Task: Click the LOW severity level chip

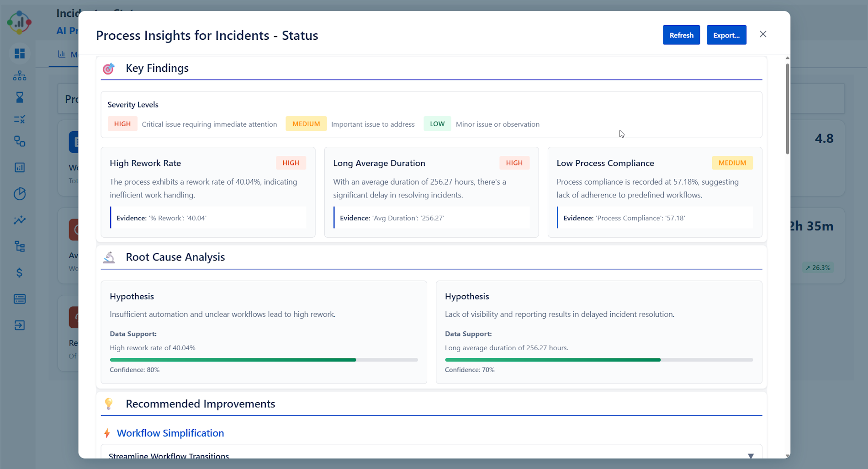Action: point(437,123)
